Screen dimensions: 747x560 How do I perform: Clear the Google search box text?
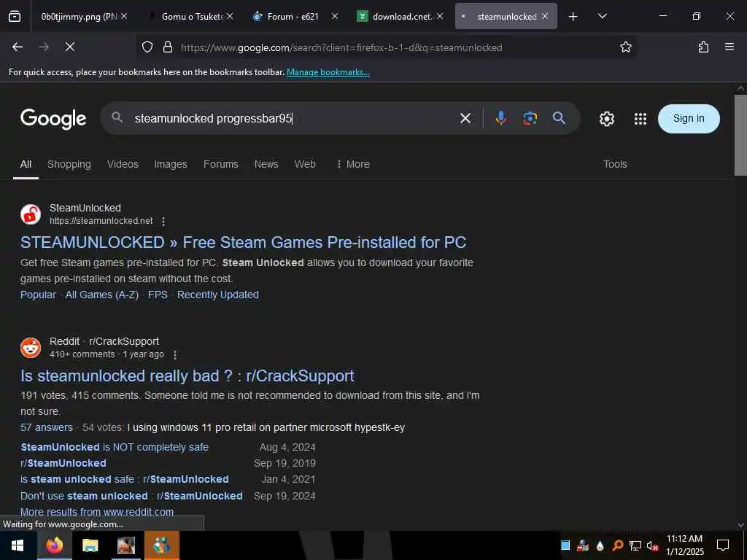tap(465, 118)
